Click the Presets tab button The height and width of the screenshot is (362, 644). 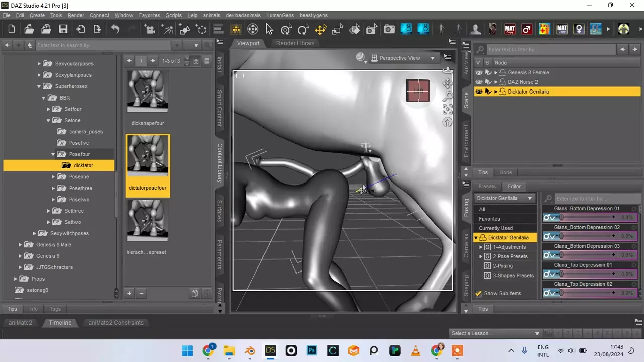point(486,186)
